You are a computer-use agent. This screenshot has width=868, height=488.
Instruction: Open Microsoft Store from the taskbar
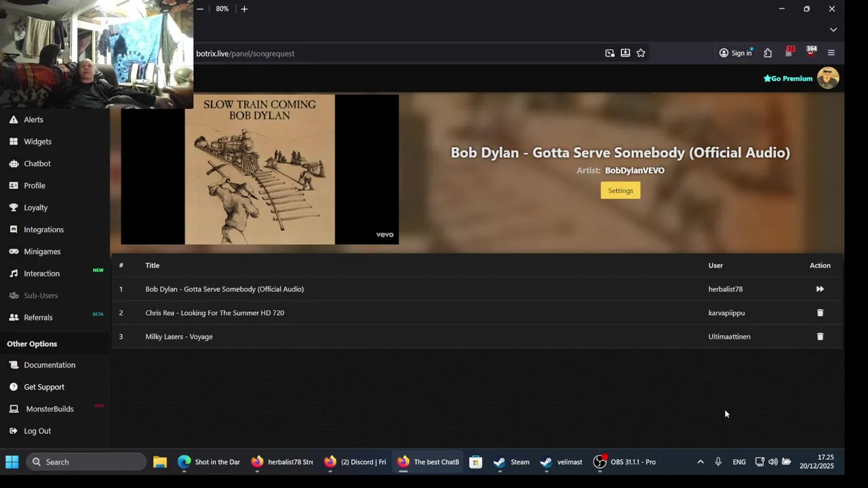click(476, 462)
